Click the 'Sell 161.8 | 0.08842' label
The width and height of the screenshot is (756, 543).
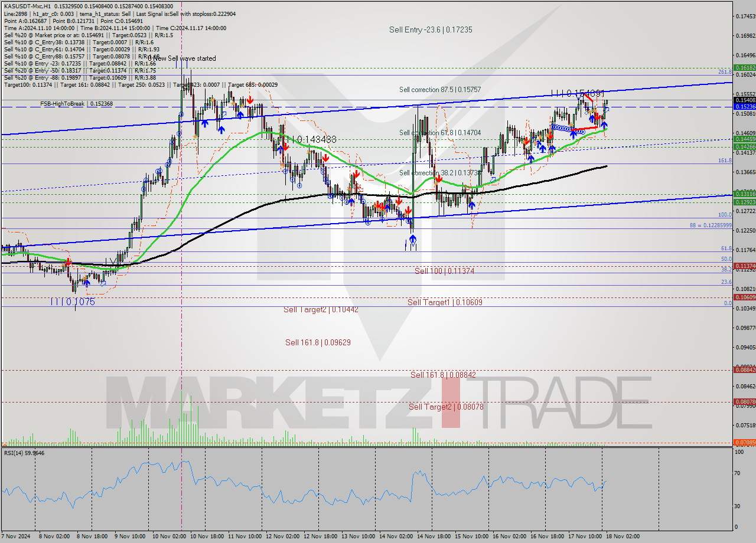point(443,375)
